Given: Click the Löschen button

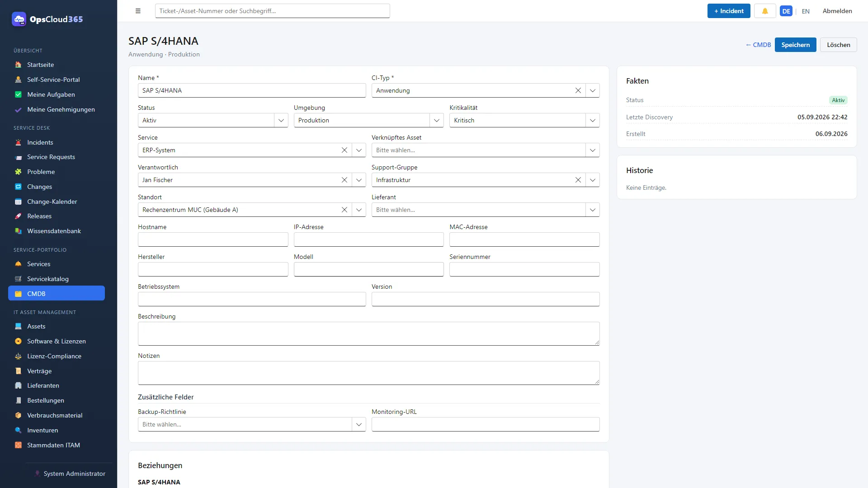Looking at the screenshot, I should [838, 45].
